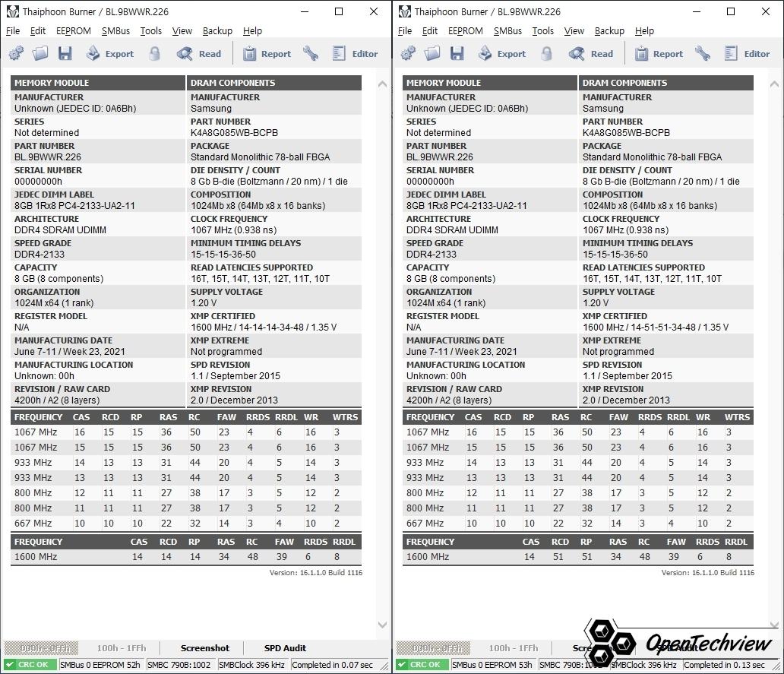Click wrench tool icon in left window
784x674 pixels.
click(x=310, y=53)
